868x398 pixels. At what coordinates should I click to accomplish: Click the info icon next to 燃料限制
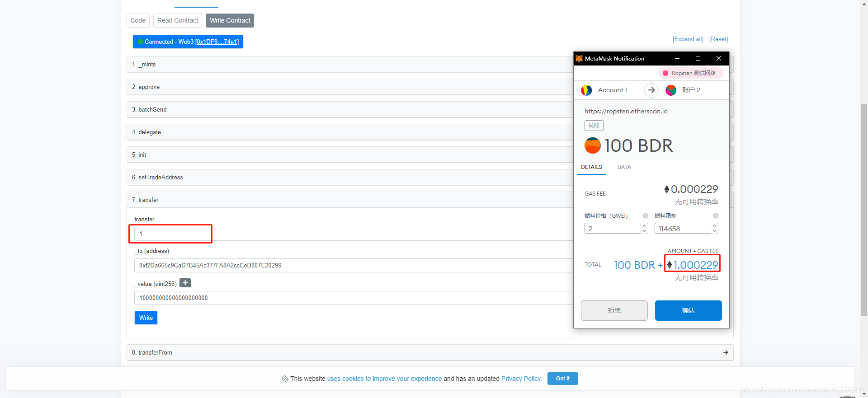(x=716, y=215)
